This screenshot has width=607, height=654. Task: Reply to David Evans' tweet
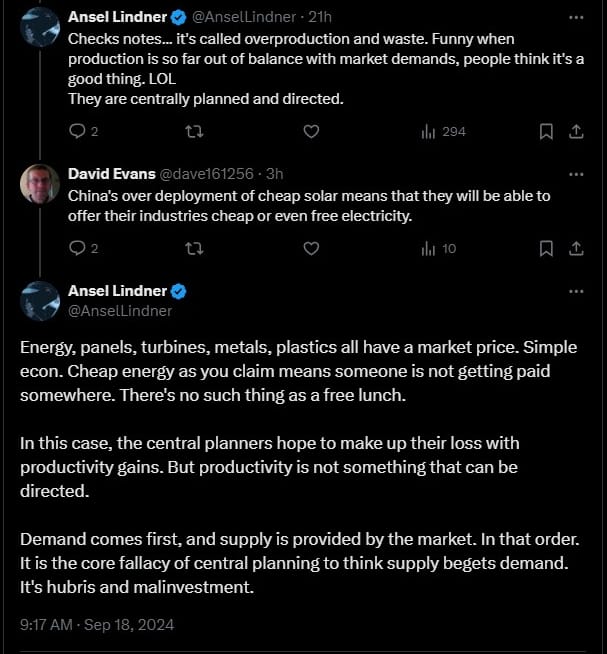(78, 248)
